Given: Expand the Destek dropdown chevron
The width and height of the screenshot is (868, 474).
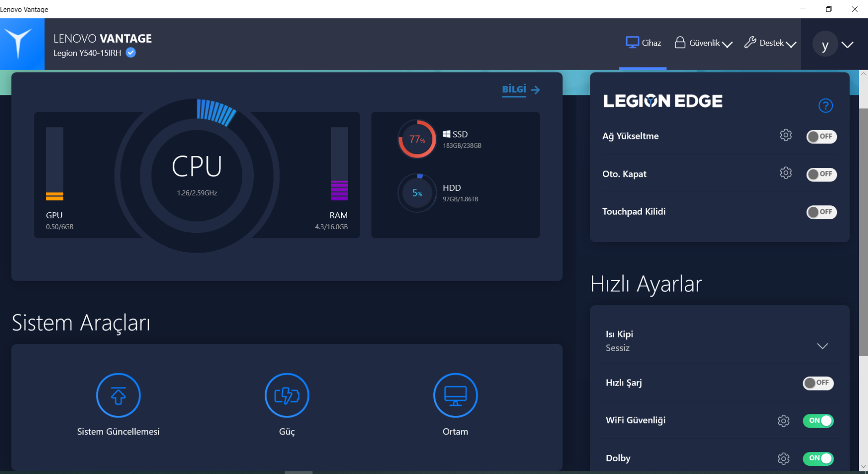Looking at the screenshot, I should point(791,44).
